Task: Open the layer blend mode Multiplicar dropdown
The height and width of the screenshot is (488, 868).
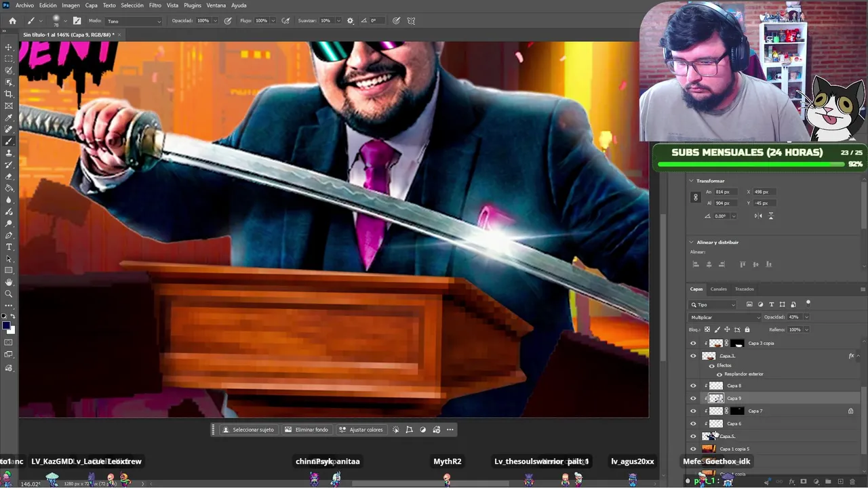Action: (725, 317)
